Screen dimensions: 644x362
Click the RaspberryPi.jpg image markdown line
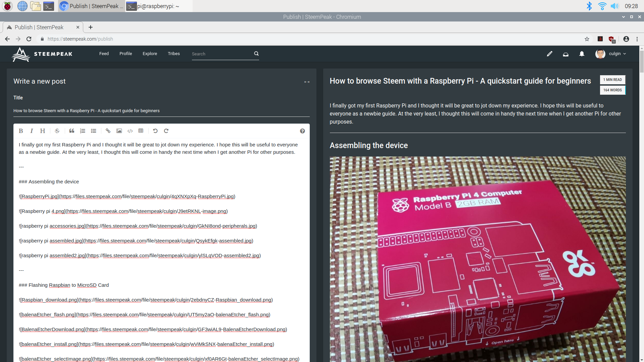[127, 196]
